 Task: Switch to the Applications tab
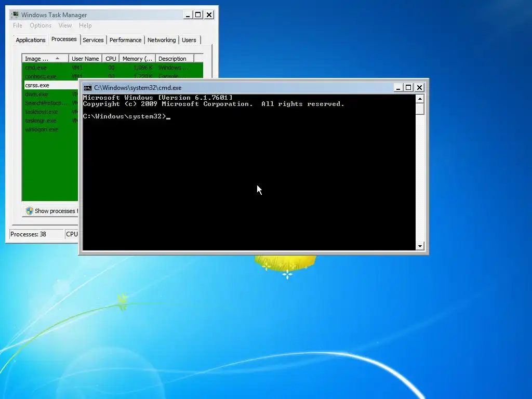click(31, 40)
